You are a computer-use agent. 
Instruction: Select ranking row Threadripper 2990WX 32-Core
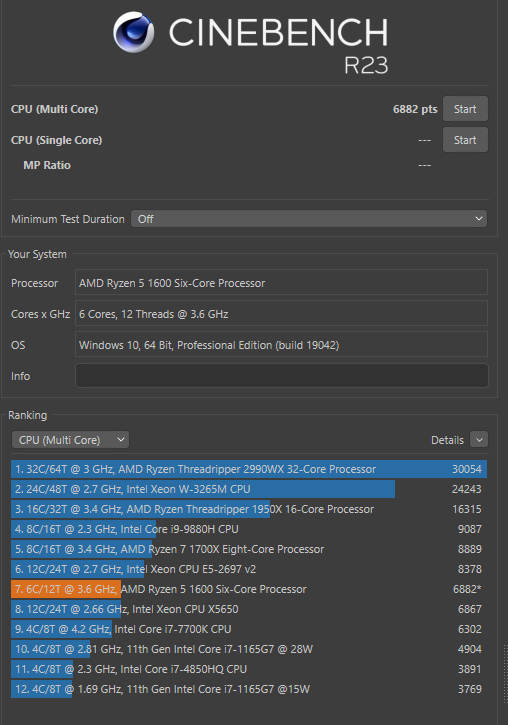(249, 469)
